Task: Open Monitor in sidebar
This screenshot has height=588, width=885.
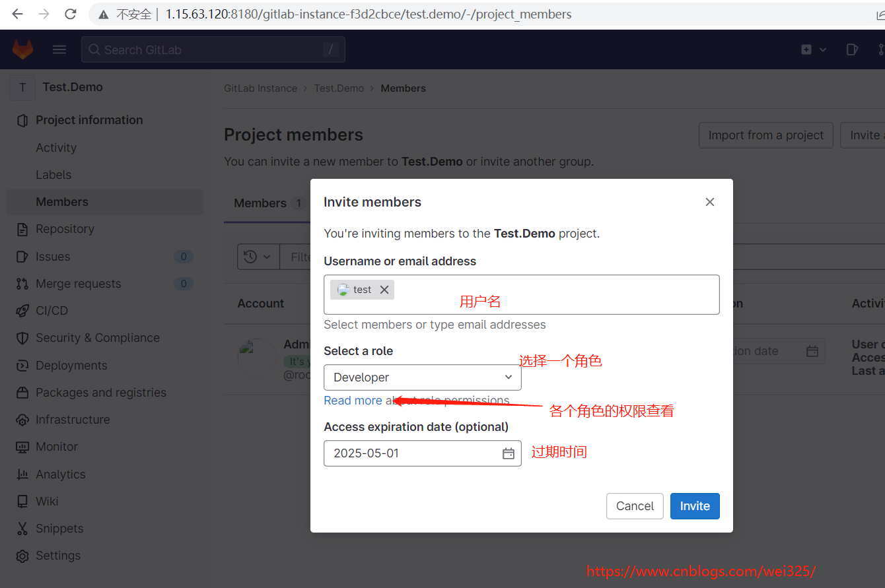Action: 57,447
